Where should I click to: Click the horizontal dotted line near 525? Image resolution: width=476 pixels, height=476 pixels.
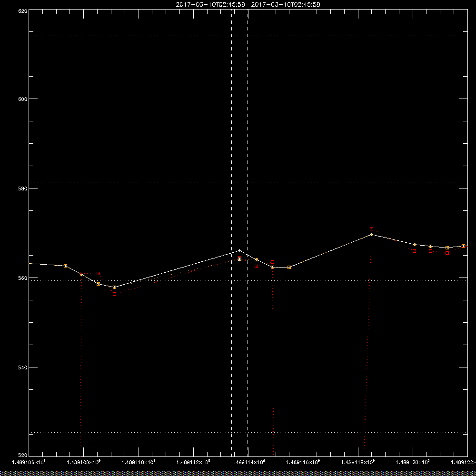[x=248, y=432]
